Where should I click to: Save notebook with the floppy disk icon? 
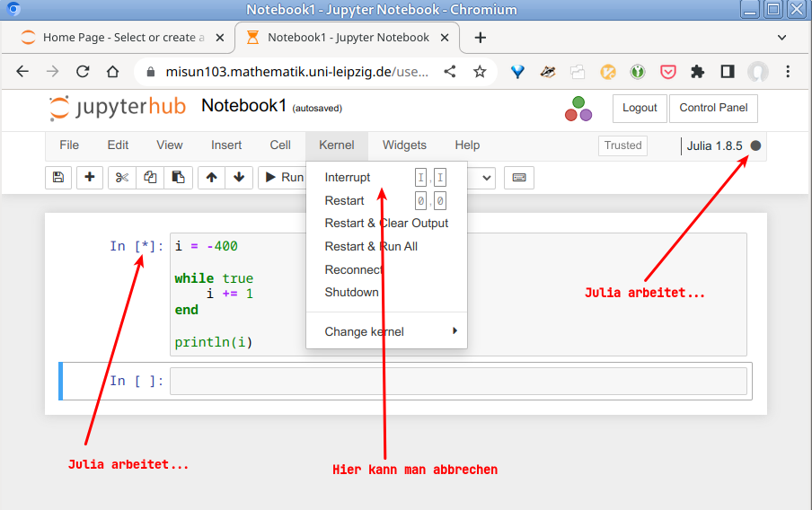coord(58,178)
